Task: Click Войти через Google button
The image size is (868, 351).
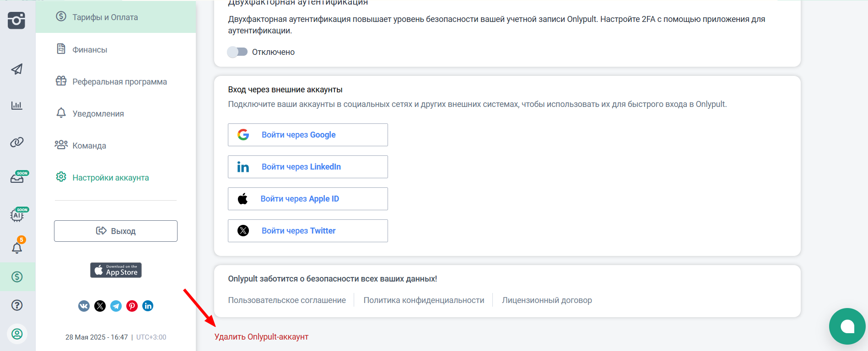Action: pos(307,135)
